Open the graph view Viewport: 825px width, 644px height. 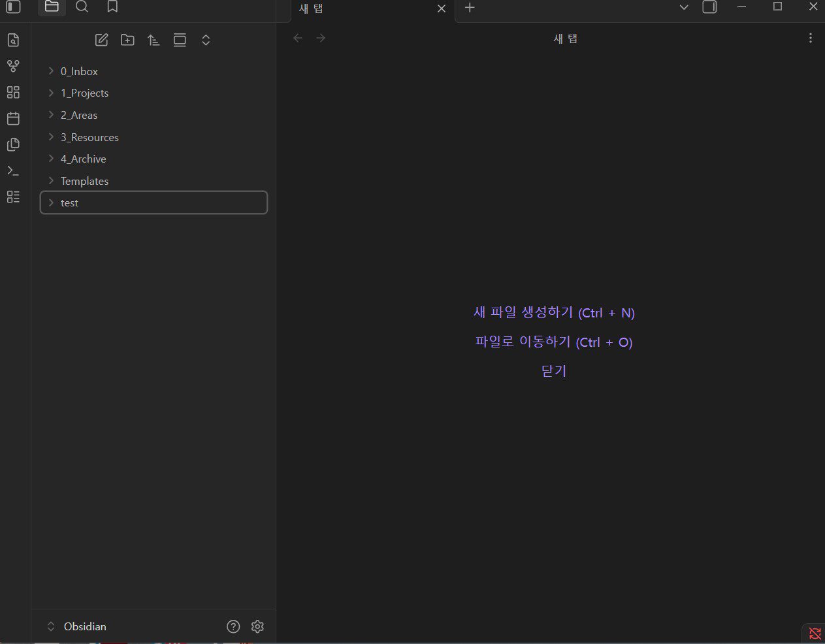pos(13,66)
